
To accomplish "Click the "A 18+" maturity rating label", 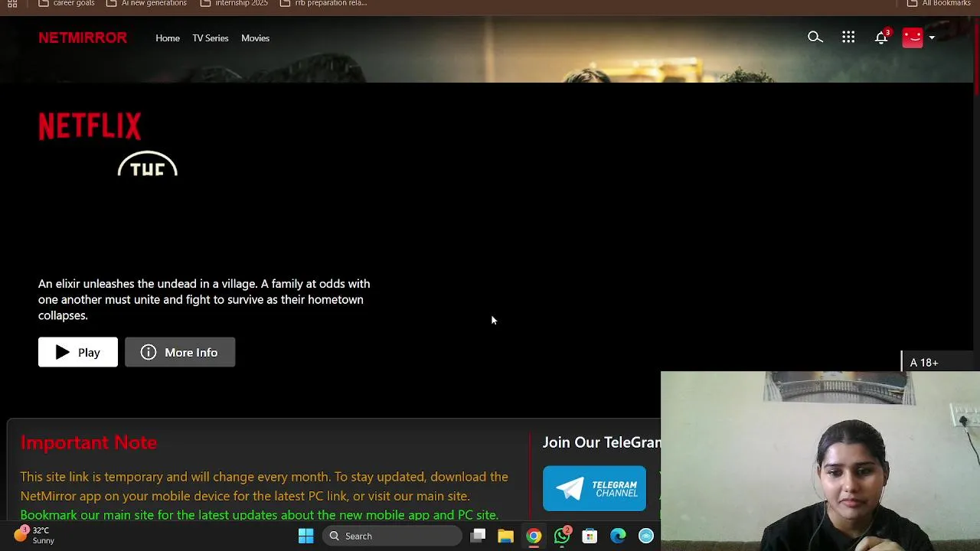I will point(924,363).
